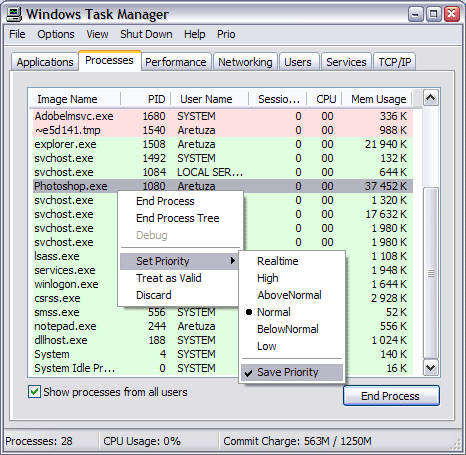
Task: Open the Prio menu
Action: click(226, 34)
